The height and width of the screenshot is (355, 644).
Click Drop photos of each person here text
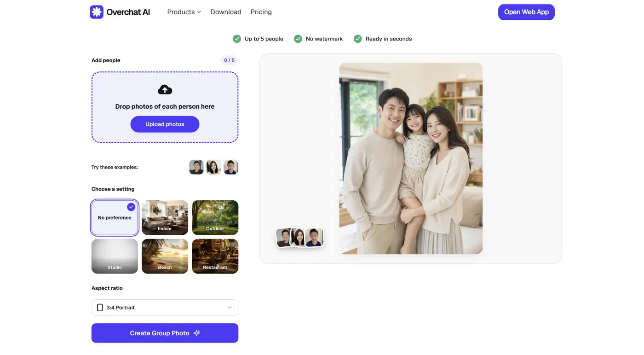tap(165, 106)
